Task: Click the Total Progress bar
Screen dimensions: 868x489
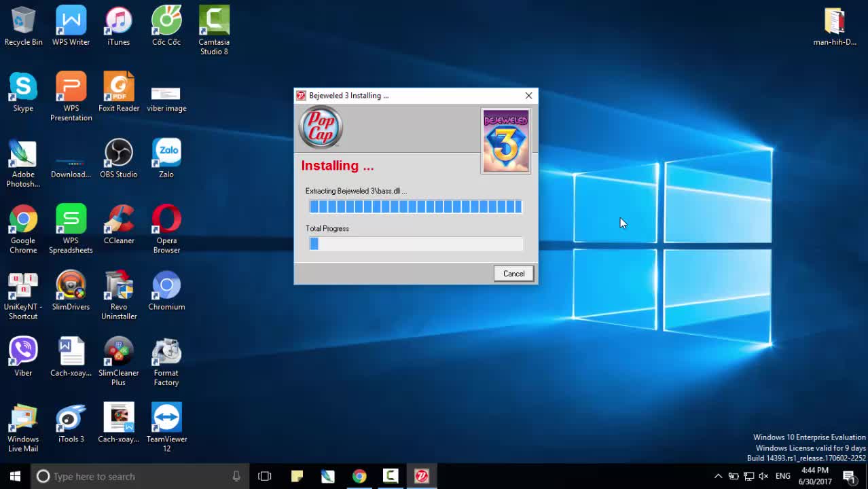Action: (x=416, y=244)
